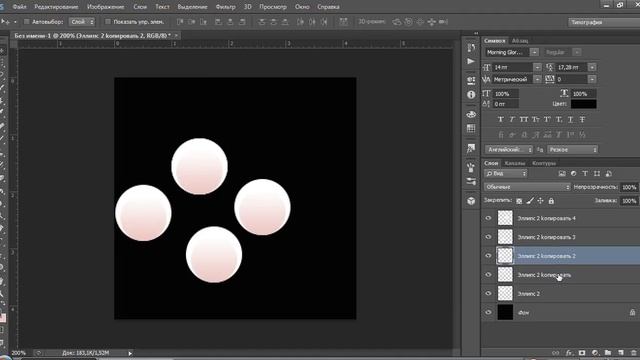
Task: Toggle visibility of the Фон layer
Action: (x=488, y=313)
